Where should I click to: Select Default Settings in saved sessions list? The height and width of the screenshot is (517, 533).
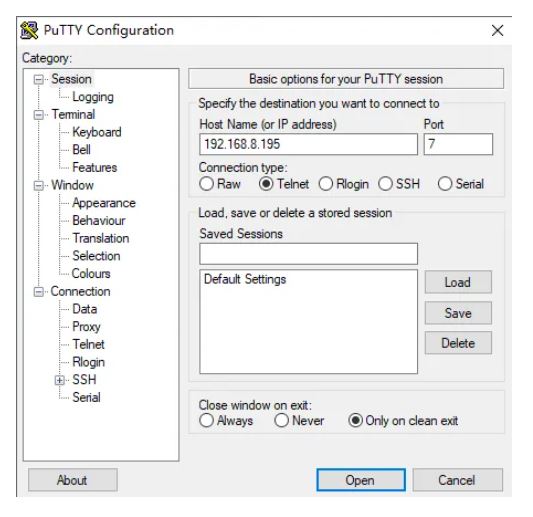coord(245,279)
